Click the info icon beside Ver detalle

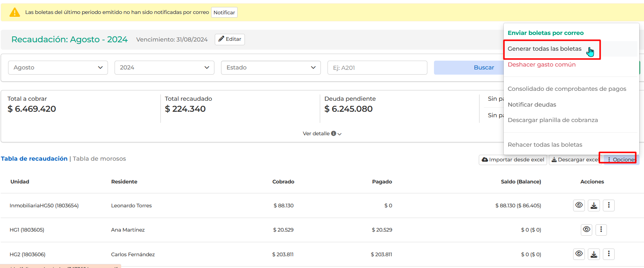coord(333,133)
